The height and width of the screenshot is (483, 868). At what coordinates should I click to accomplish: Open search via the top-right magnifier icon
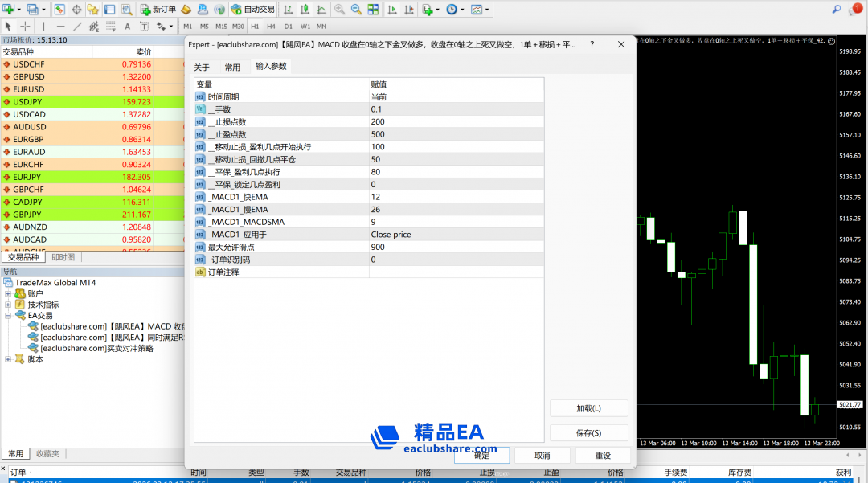click(836, 10)
